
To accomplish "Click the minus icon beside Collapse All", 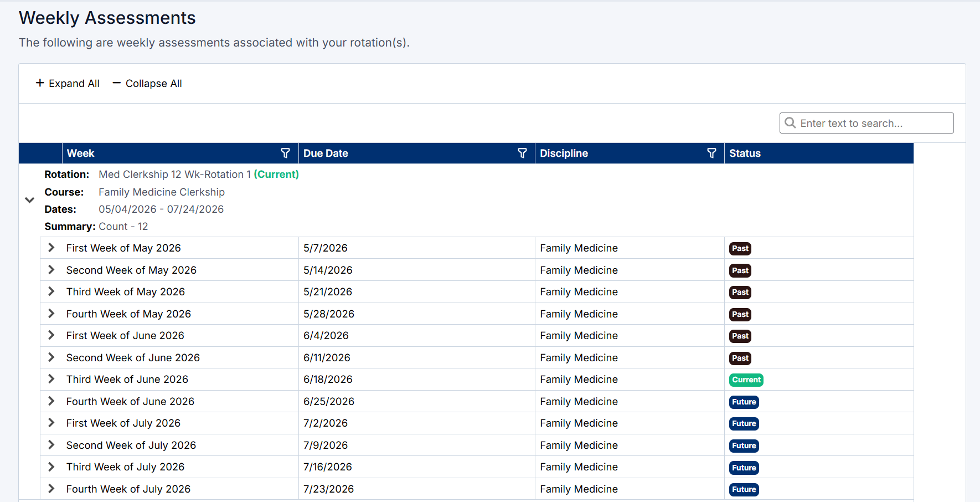I will pyautogui.click(x=117, y=83).
